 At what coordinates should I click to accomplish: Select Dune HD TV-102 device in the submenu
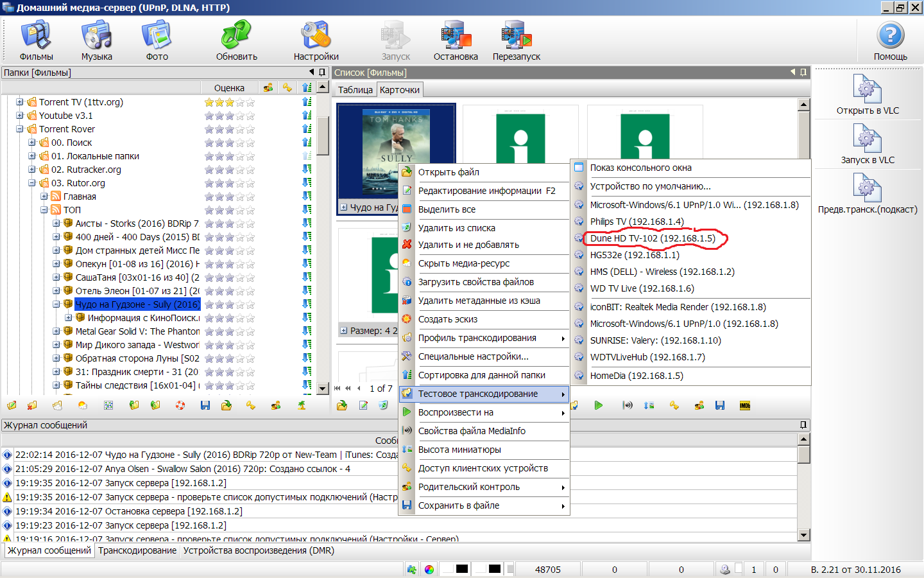652,238
